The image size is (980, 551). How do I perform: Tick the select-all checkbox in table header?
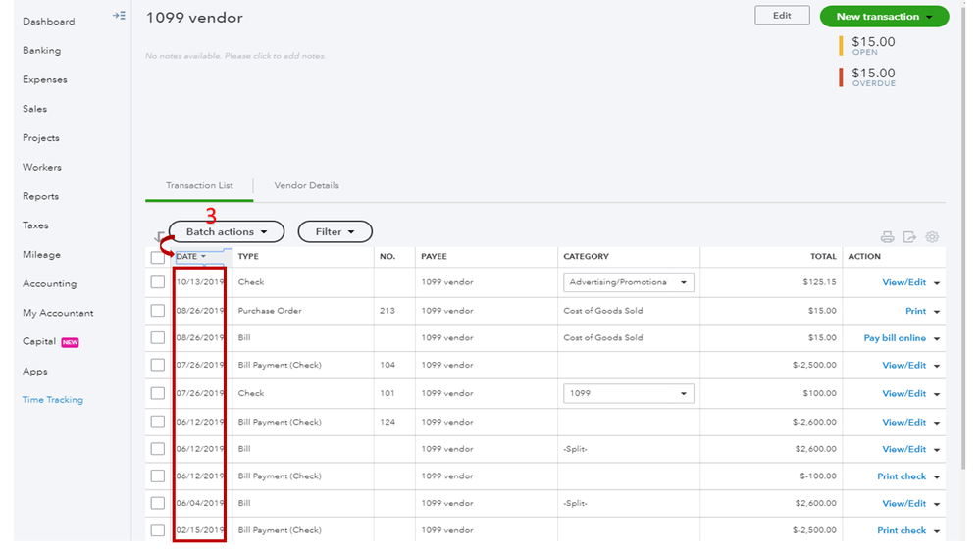click(x=157, y=257)
